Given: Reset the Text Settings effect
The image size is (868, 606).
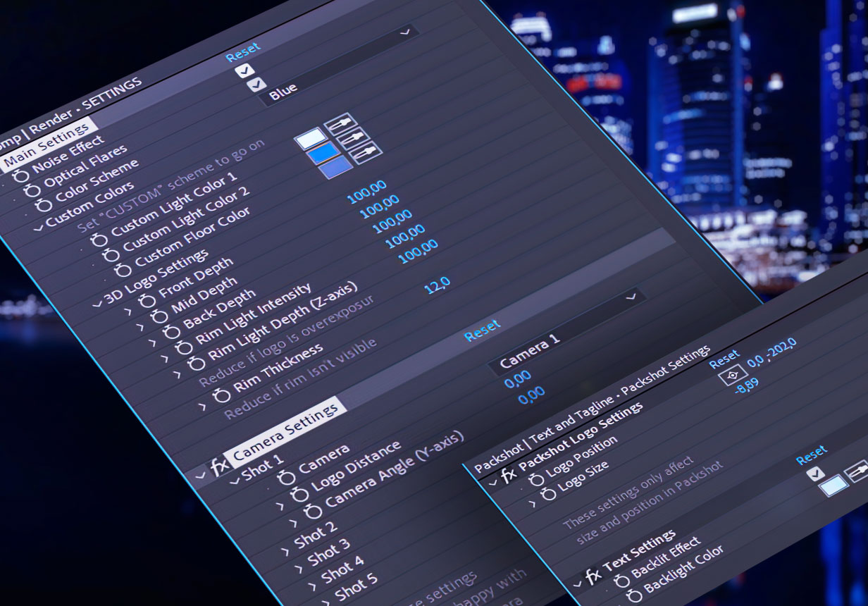Looking at the screenshot, I should click(811, 455).
